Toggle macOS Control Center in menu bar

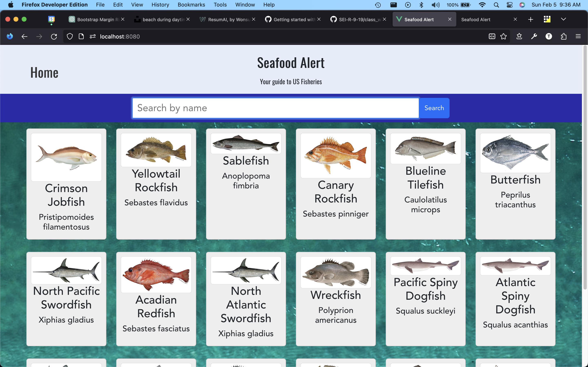pos(510,5)
